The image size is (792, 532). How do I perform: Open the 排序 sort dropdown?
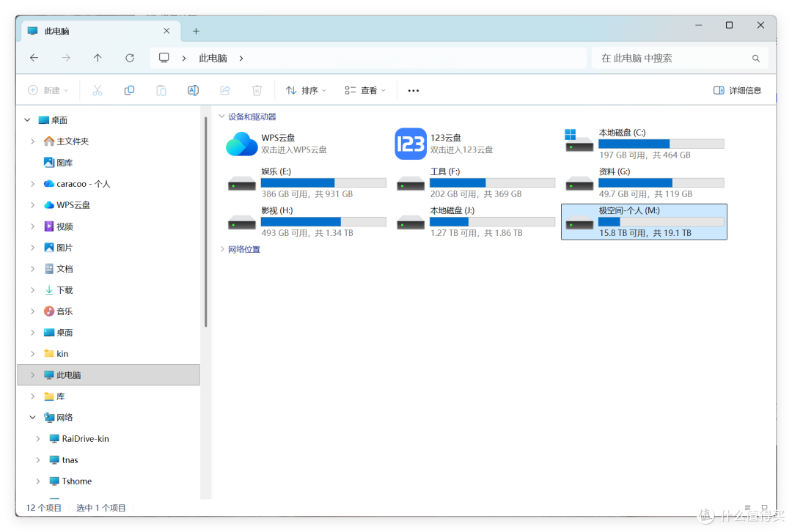tap(306, 90)
